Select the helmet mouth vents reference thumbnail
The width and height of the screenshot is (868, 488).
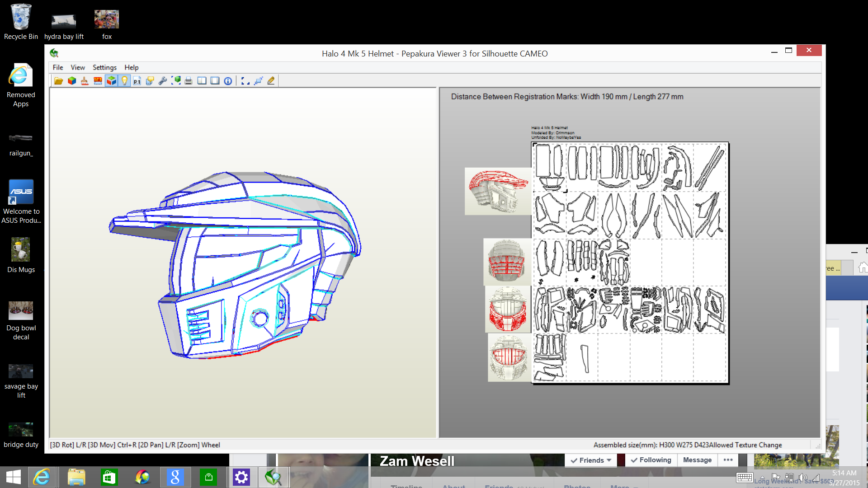509,357
